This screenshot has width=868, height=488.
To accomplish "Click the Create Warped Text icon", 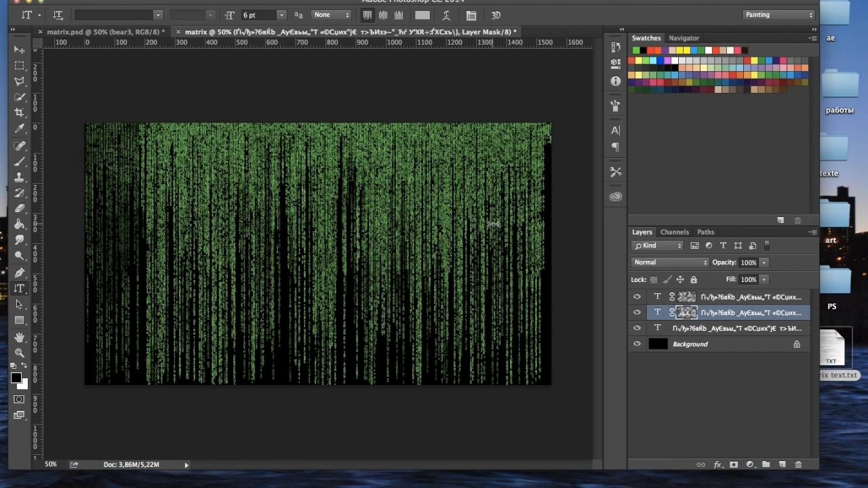I will 446,15.
